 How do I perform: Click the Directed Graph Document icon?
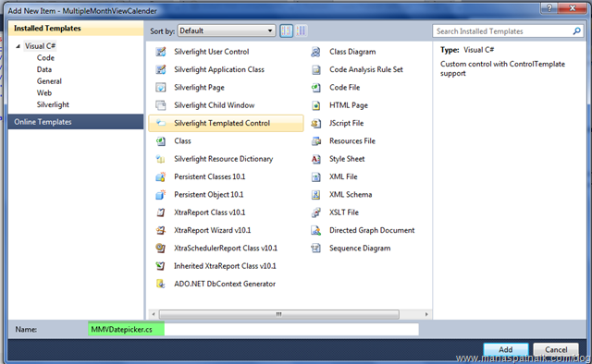click(x=316, y=230)
